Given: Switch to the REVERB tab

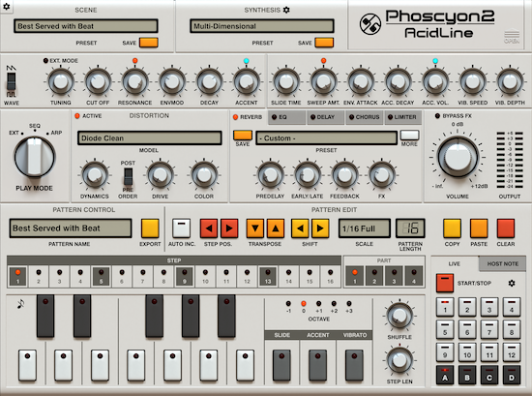Looking at the screenshot, I should 248,117.
